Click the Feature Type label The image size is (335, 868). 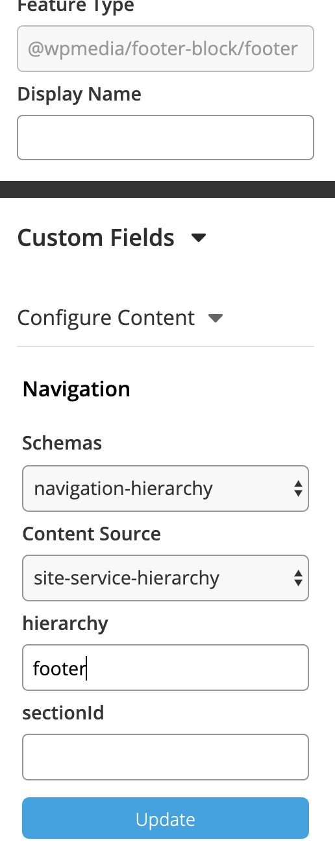coord(76,7)
